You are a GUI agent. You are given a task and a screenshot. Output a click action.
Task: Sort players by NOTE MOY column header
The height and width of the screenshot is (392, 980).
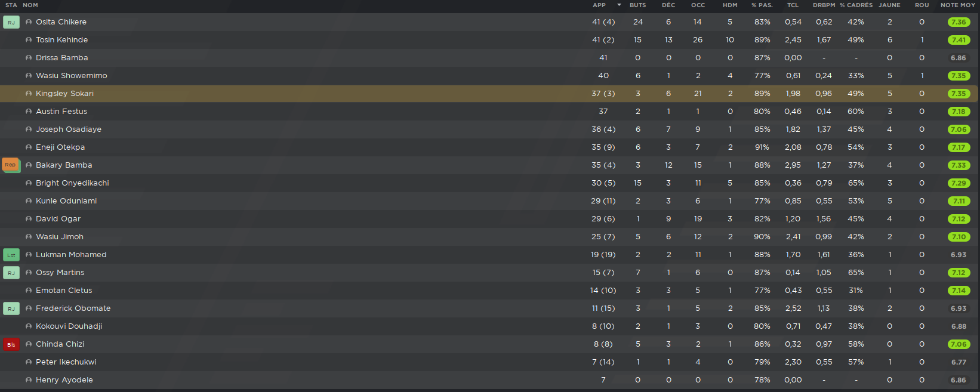957,5
